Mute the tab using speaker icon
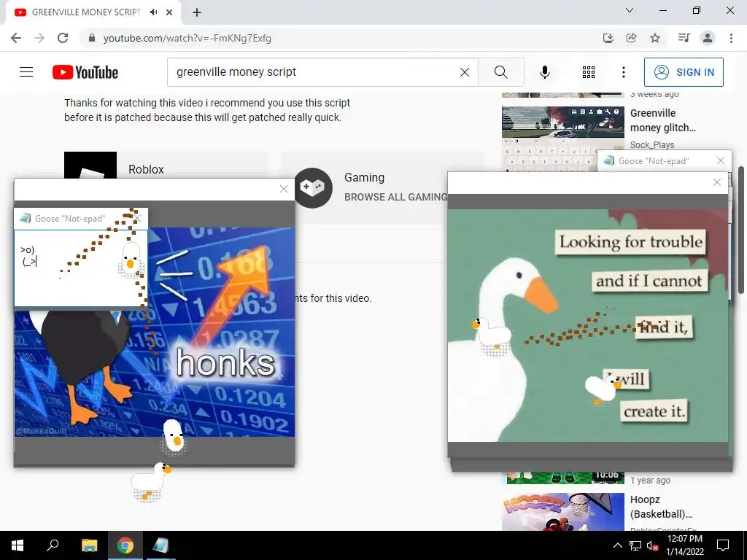The image size is (747, 560). point(153,12)
